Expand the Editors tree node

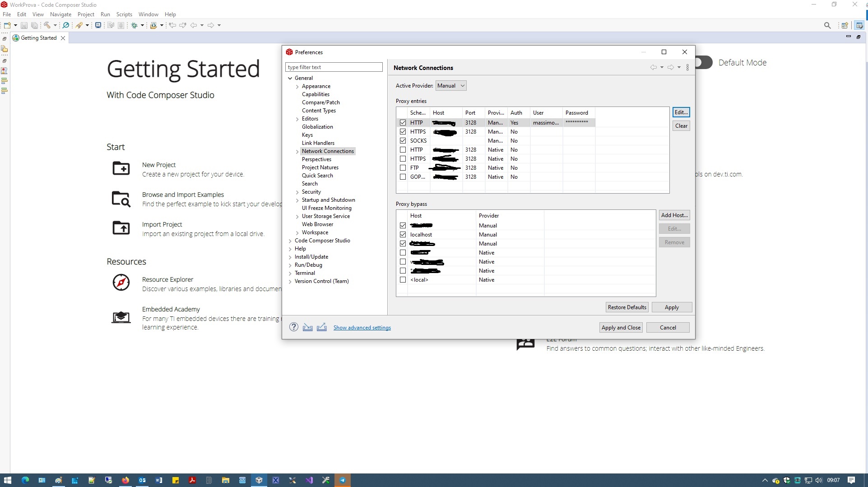point(297,119)
